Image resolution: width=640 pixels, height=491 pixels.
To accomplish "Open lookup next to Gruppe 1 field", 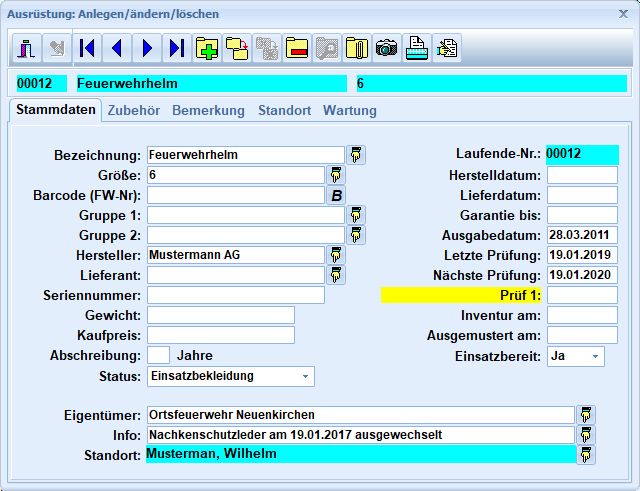I will pos(356,215).
